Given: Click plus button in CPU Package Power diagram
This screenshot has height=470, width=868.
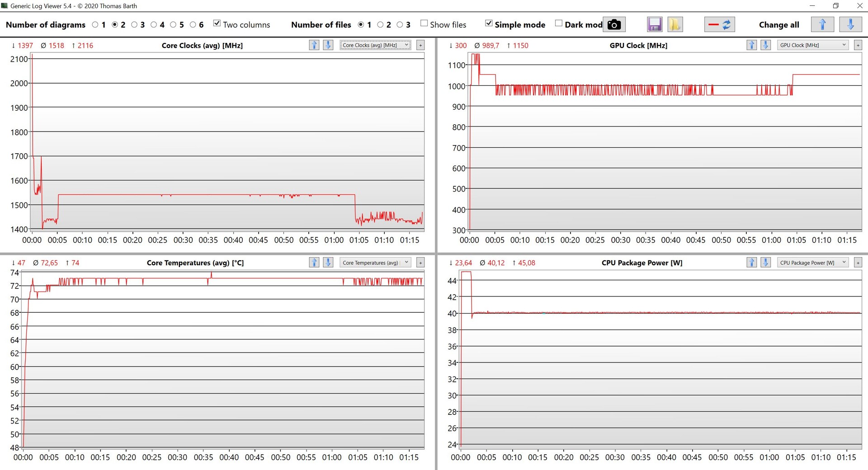Looking at the screenshot, I should 858,263.
